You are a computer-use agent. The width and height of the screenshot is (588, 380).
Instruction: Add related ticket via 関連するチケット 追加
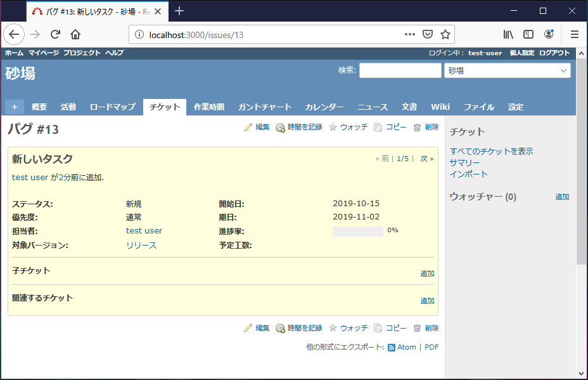pyautogui.click(x=427, y=301)
